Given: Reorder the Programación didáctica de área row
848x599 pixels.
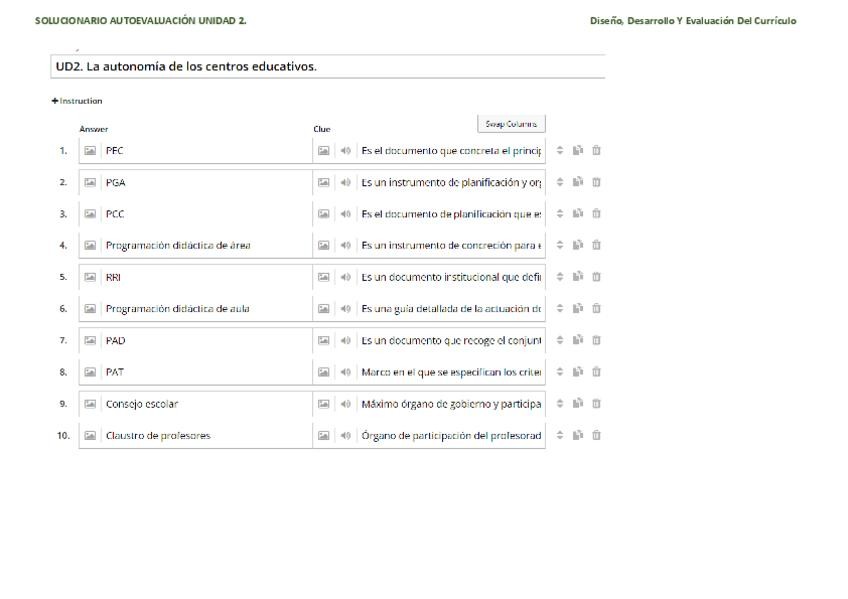Looking at the screenshot, I should pyautogui.click(x=560, y=246).
